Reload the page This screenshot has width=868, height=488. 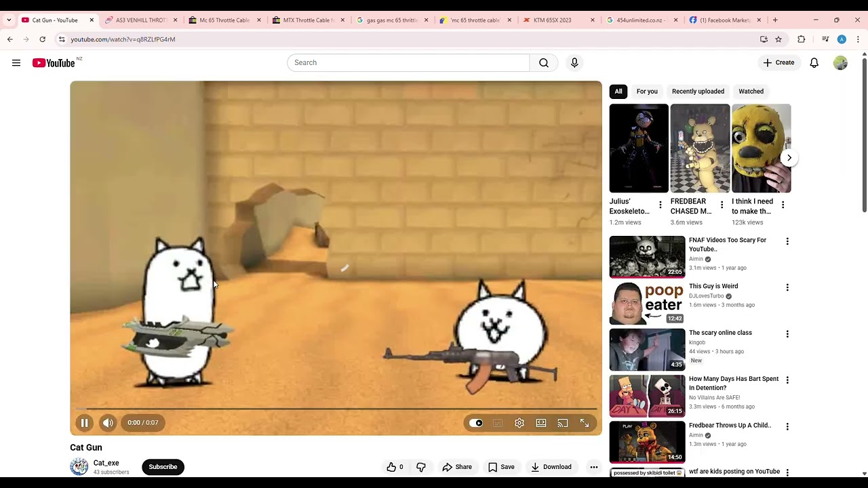pos(42,39)
